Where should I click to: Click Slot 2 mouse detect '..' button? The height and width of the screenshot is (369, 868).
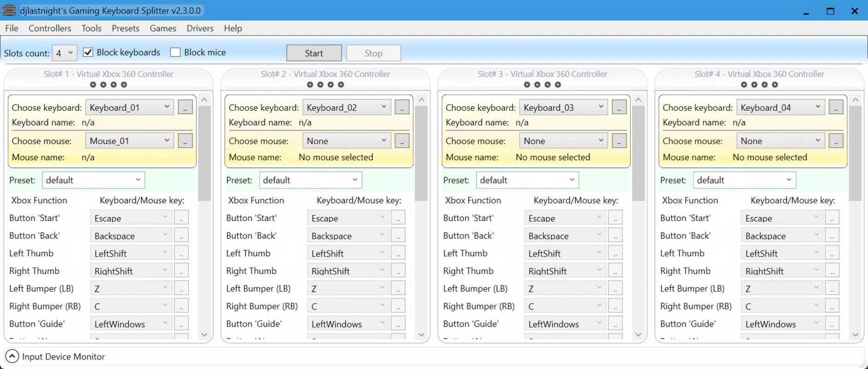[x=402, y=141]
